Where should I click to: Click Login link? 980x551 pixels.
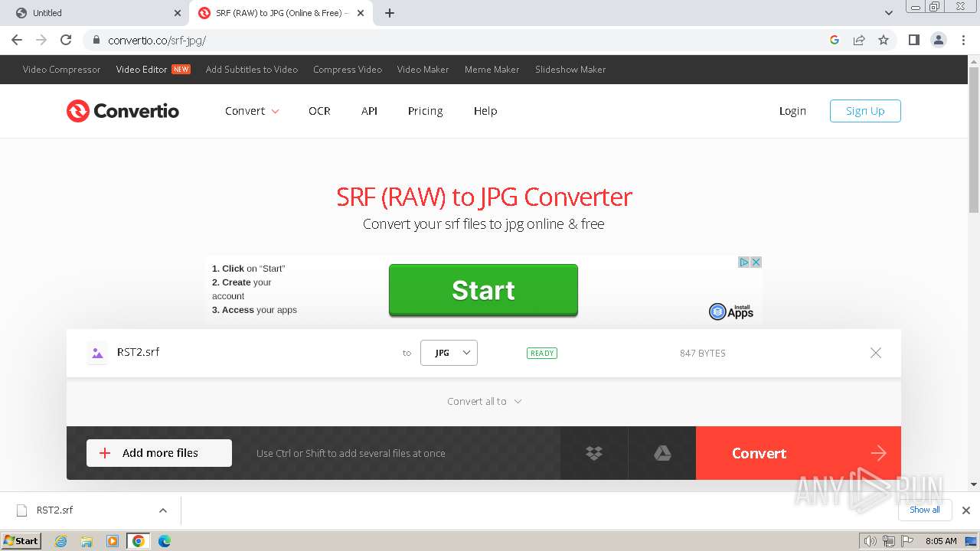[792, 111]
